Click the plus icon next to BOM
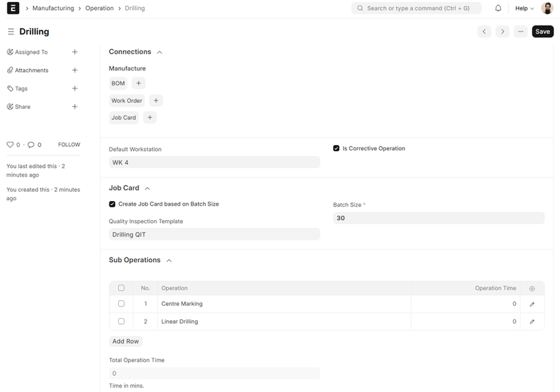This screenshot has height=392, width=560. click(x=138, y=83)
